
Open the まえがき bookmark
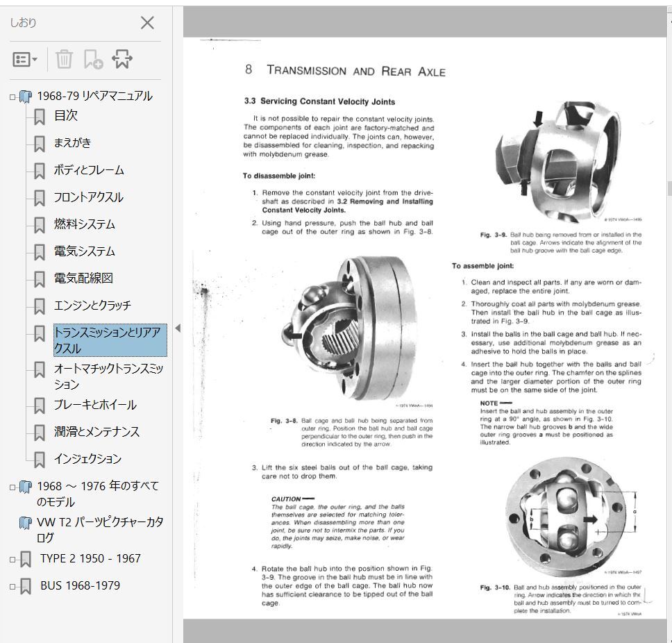click(72, 142)
